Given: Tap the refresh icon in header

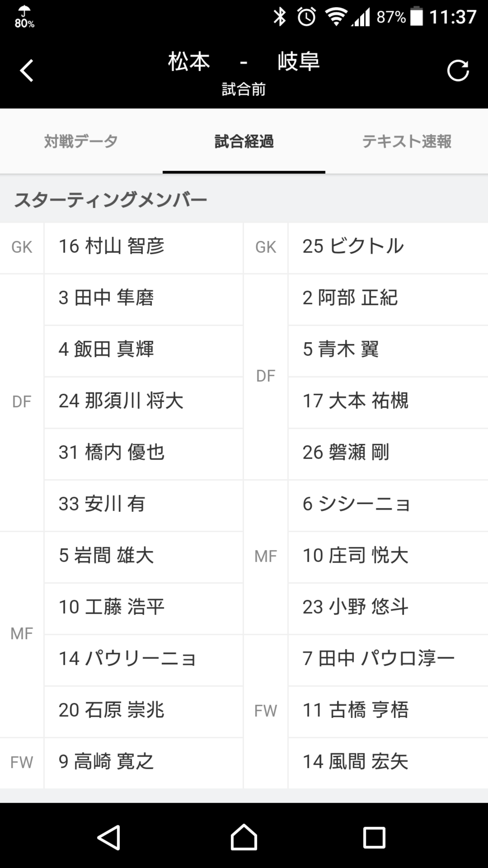Looking at the screenshot, I should pos(458,71).
